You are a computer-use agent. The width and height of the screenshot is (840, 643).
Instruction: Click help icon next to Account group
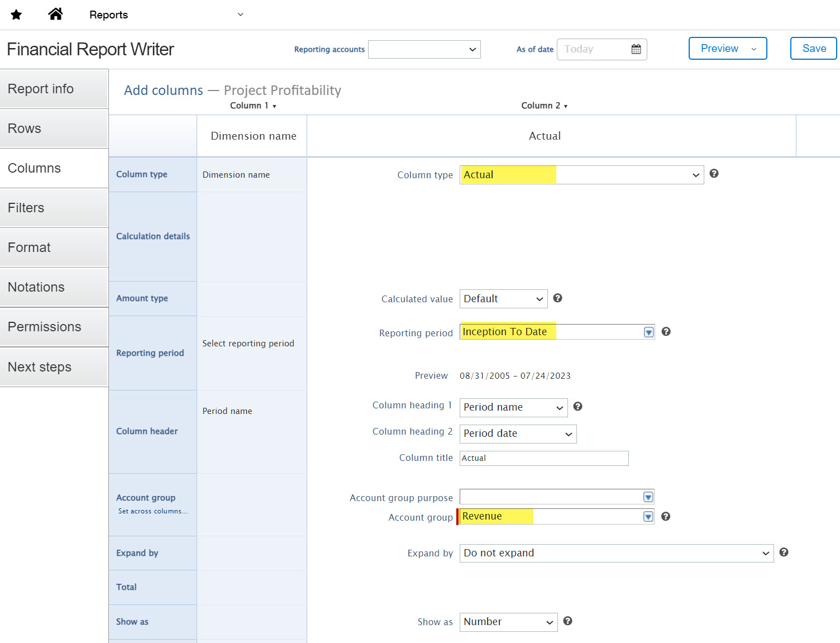(x=665, y=517)
